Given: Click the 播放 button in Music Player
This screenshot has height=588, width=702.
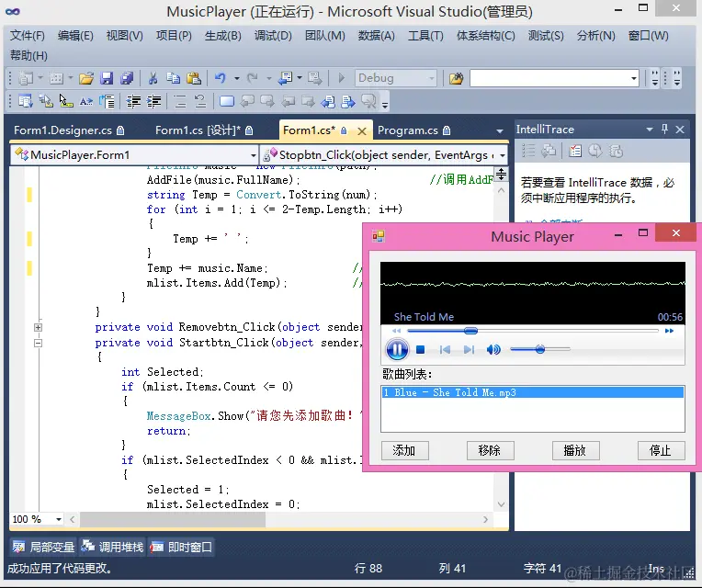Looking at the screenshot, I should [575, 450].
